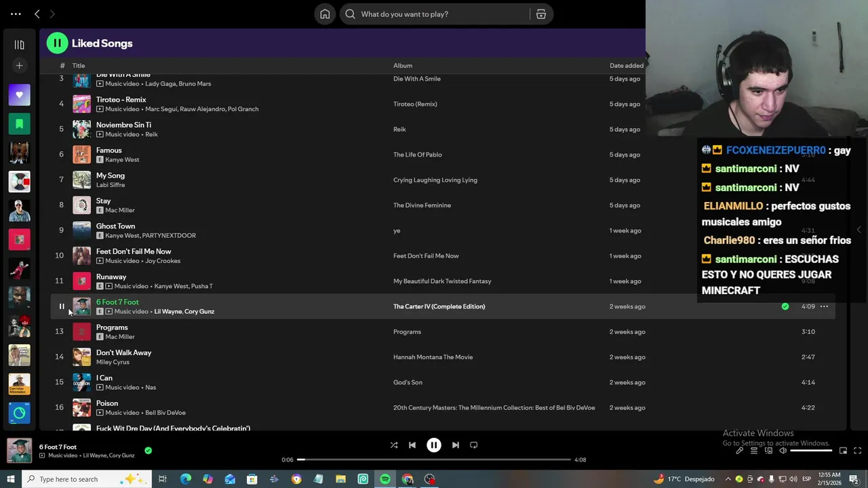This screenshot has height=488, width=868.
Task: Open more options for 6 Foot 7 Foot row
Action: pos(824,306)
